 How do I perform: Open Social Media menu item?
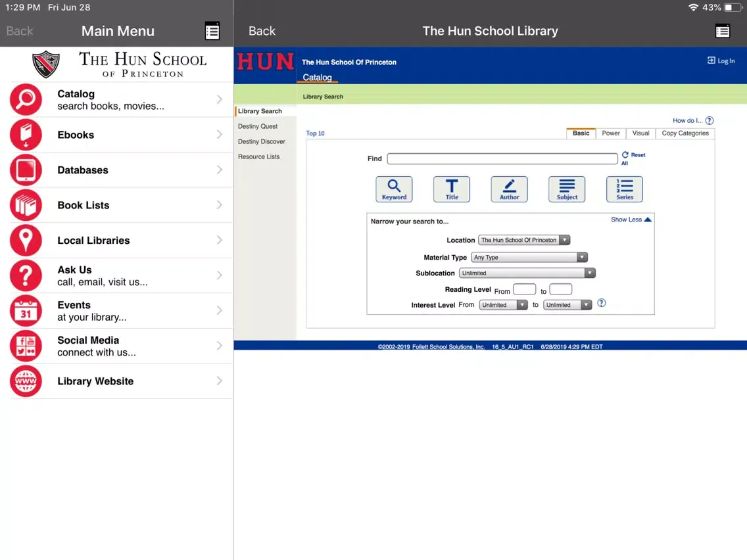tap(117, 346)
